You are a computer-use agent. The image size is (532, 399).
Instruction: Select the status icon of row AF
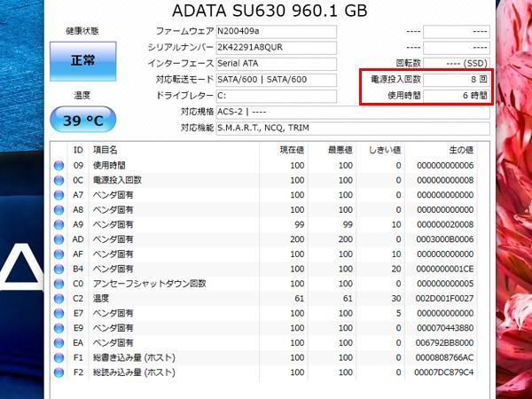click(59, 254)
